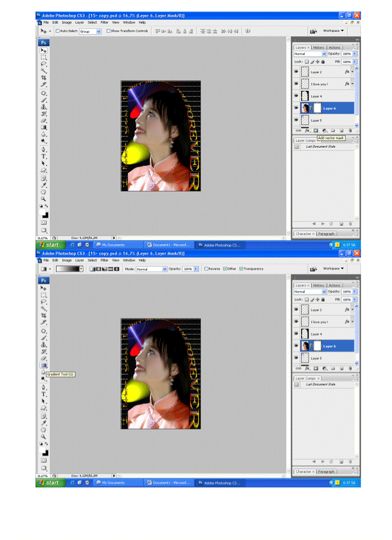Open the gradient picker preset dropdown
The image size is (392, 540).
(82, 268)
